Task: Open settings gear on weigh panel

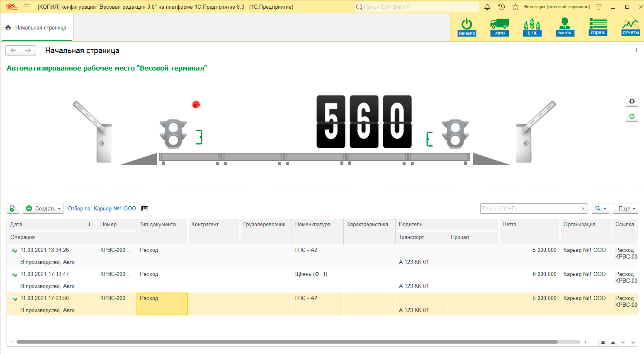Action: pos(632,101)
